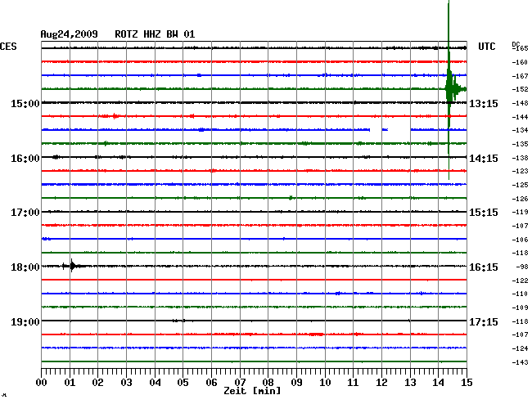The width and height of the screenshot is (532, 404).
Task: Click the date label Aug24,2009
Action: coord(69,34)
